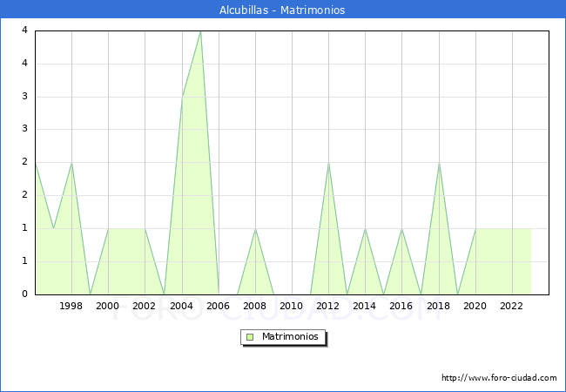Open the foro-ciudad.com link at the bottom
The width and height of the screenshot is (566, 392).
499,378
